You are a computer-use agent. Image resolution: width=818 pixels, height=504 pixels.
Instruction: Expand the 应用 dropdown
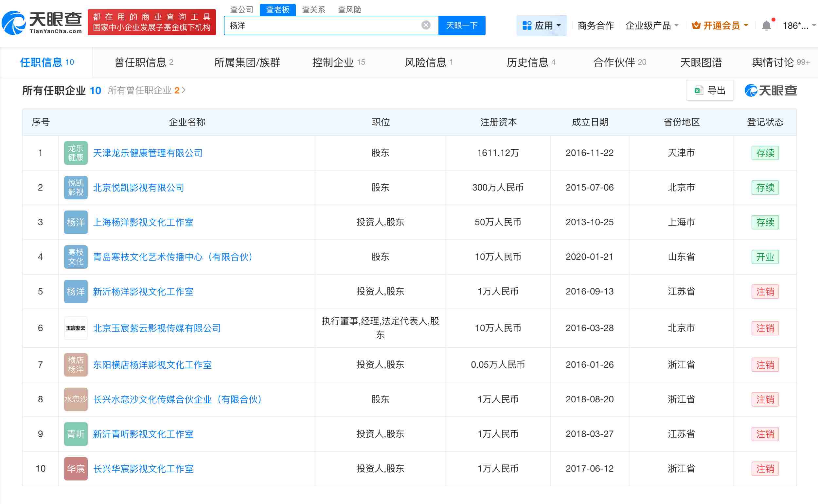(544, 25)
